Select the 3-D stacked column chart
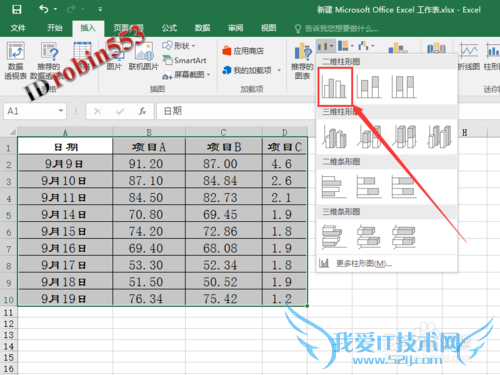The width and height of the screenshot is (500, 375). (x=370, y=137)
